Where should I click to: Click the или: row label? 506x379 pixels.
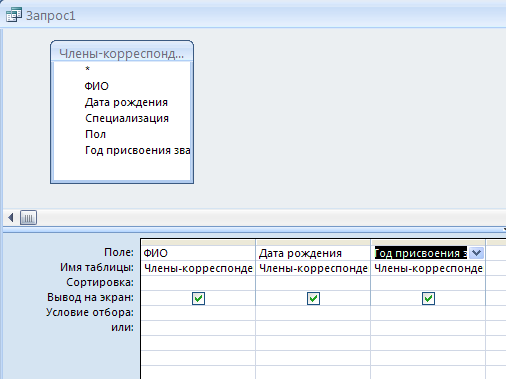point(122,327)
